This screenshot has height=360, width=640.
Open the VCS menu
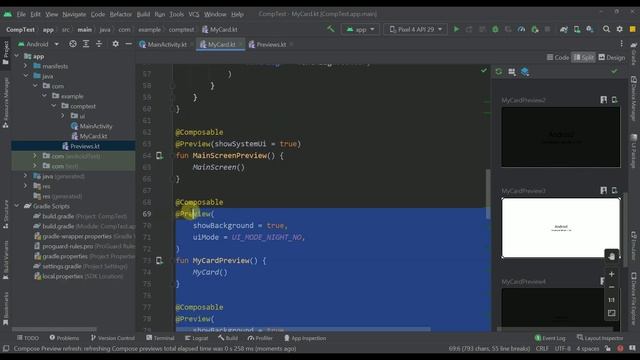click(194, 14)
